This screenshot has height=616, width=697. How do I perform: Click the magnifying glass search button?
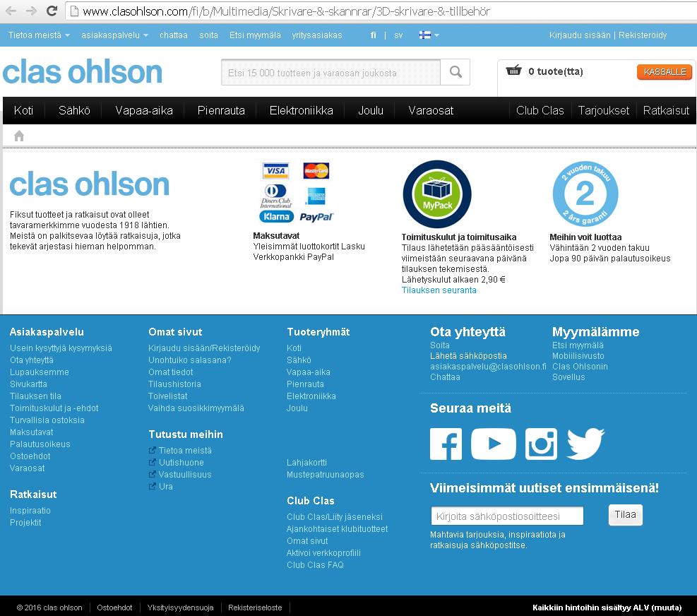click(455, 72)
